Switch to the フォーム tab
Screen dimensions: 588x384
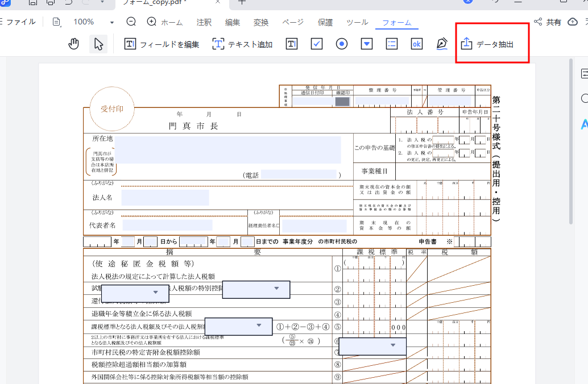tap(396, 23)
